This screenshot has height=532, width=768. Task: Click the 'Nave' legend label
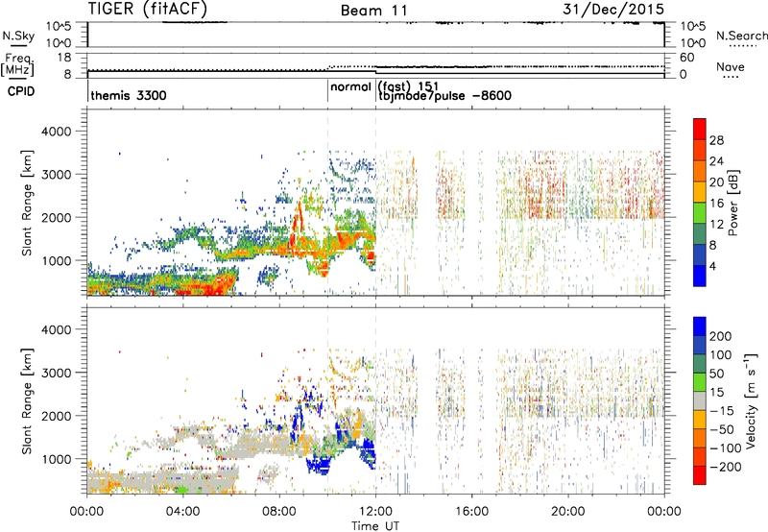click(x=730, y=66)
